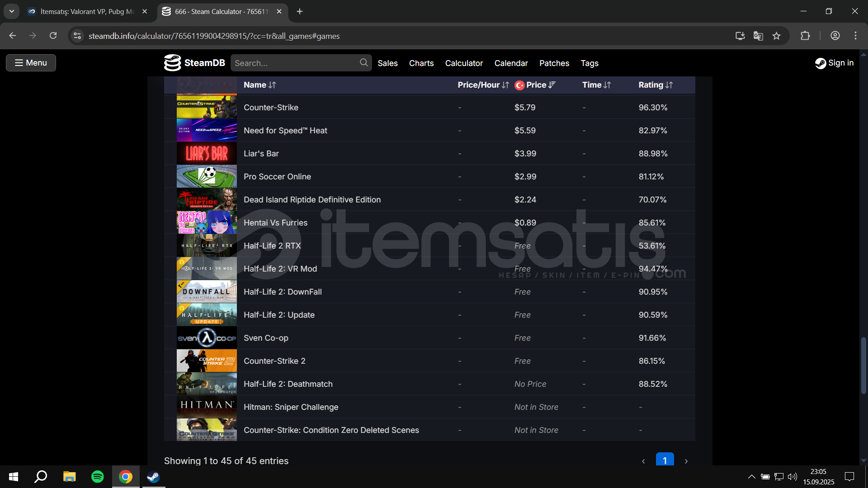The image size is (868, 488).
Task: Click the search magnifier icon in SteamDB
Action: coord(363,63)
